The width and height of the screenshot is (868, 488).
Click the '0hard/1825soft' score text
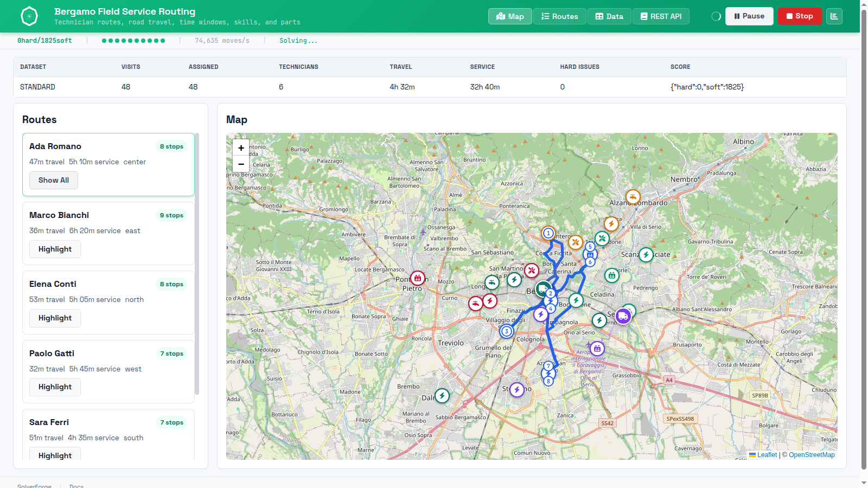click(44, 41)
